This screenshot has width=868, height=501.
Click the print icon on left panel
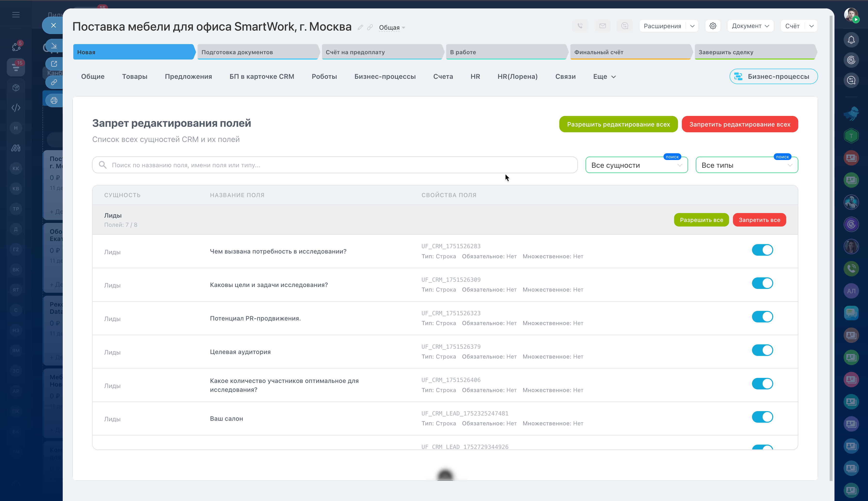(54, 101)
